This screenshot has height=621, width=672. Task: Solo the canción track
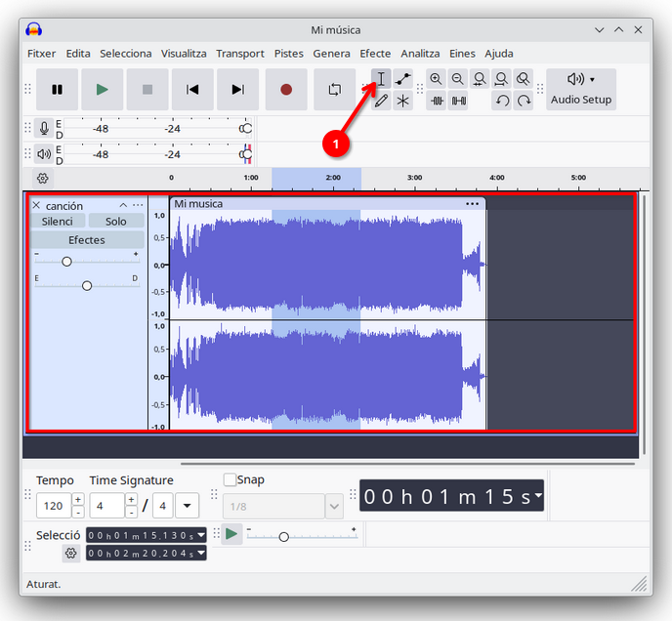[116, 222]
